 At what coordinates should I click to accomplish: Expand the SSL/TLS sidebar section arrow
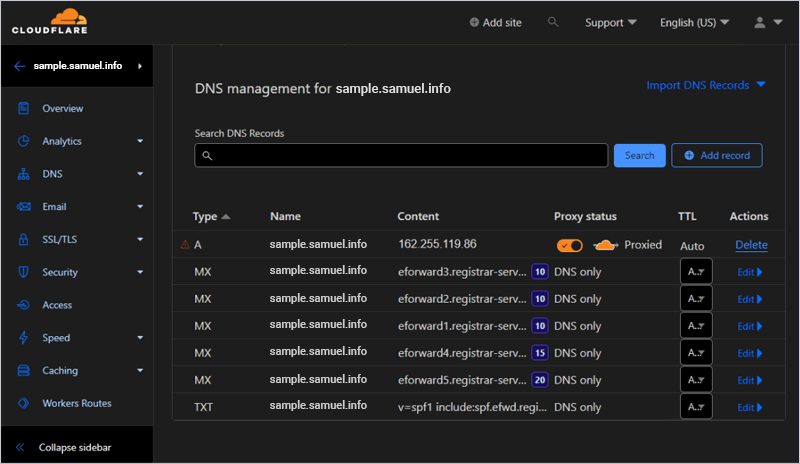(140, 239)
